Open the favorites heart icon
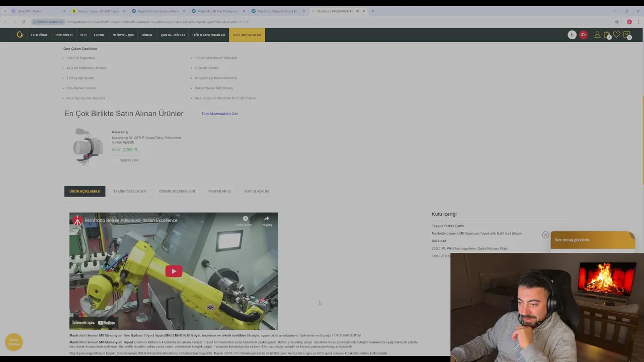This screenshot has height=362, width=644. (x=616, y=35)
